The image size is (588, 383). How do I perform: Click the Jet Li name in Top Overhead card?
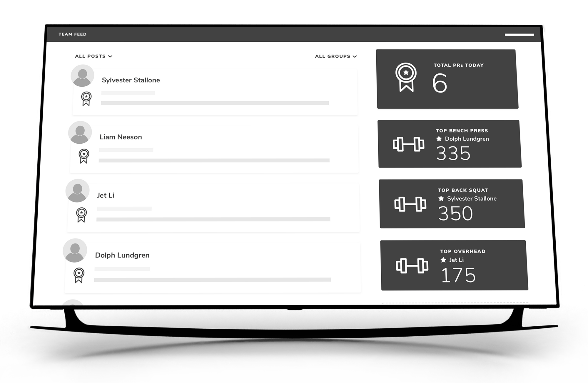pyautogui.click(x=456, y=260)
